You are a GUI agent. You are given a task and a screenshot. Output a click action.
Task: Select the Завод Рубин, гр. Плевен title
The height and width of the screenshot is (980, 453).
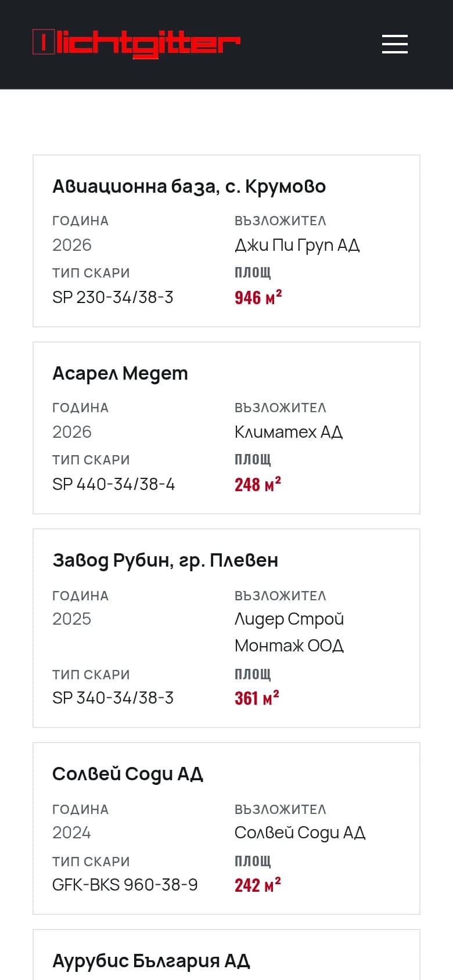165,560
